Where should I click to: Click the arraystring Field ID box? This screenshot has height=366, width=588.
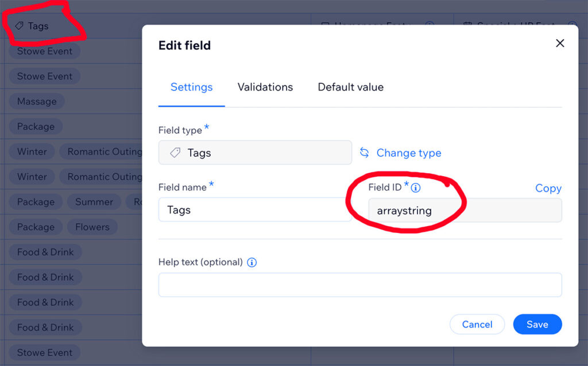[465, 211]
